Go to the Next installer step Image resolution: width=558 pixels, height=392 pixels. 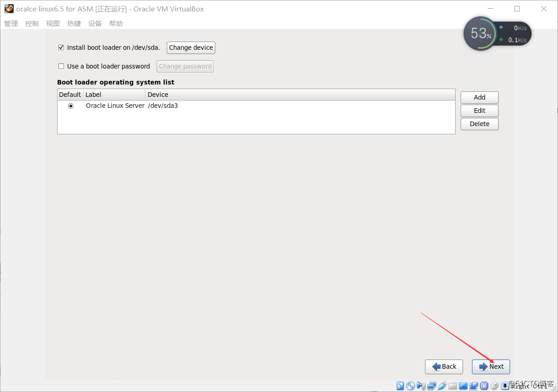point(491,366)
